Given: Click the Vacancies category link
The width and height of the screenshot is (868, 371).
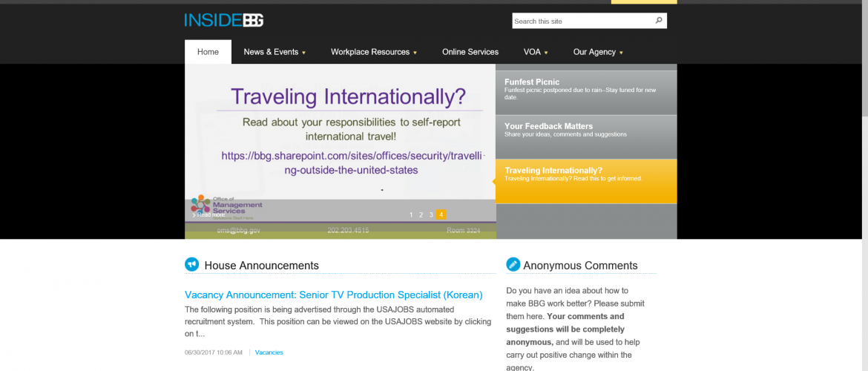Looking at the screenshot, I should (x=269, y=352).
